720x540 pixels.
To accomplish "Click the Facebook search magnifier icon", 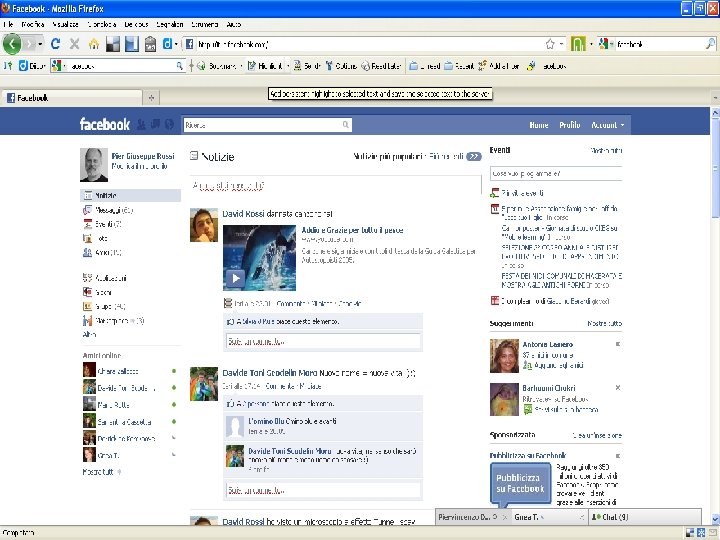I will tap(345, 124).
